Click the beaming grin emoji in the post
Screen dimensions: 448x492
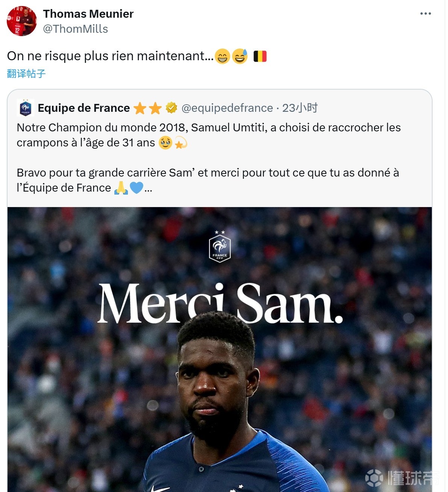(222, 56)
